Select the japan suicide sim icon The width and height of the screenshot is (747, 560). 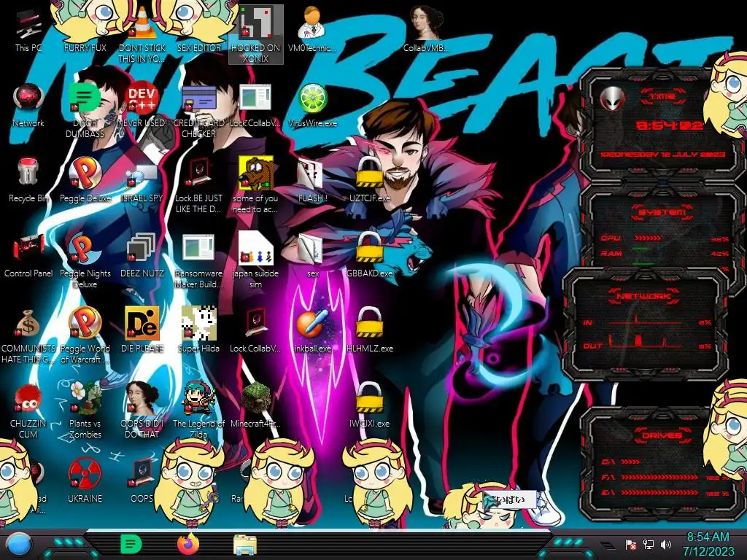tap(256, 261)
